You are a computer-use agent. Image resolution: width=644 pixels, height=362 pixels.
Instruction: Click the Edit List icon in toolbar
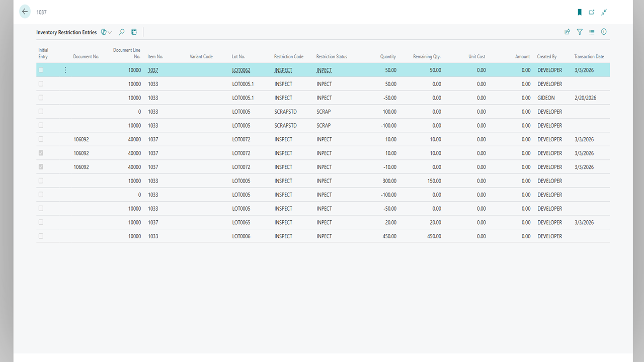pyautogui.click(x=134, y=32)
